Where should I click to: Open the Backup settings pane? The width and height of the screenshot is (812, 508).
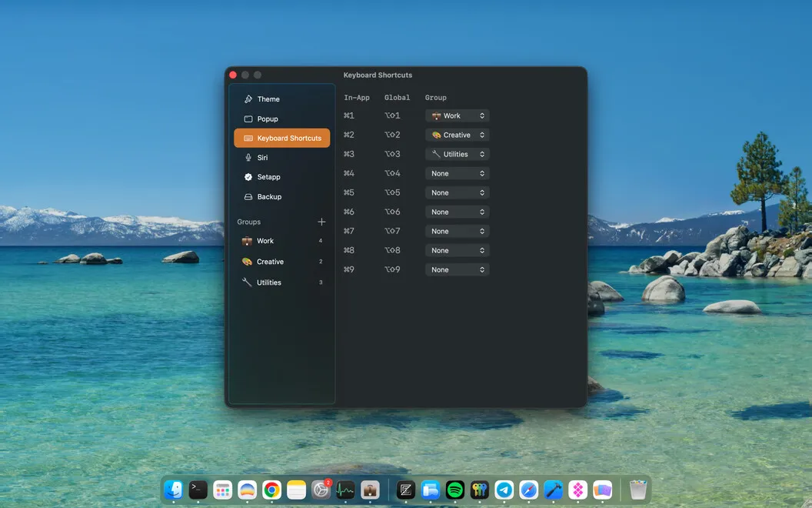coord(281,196)
